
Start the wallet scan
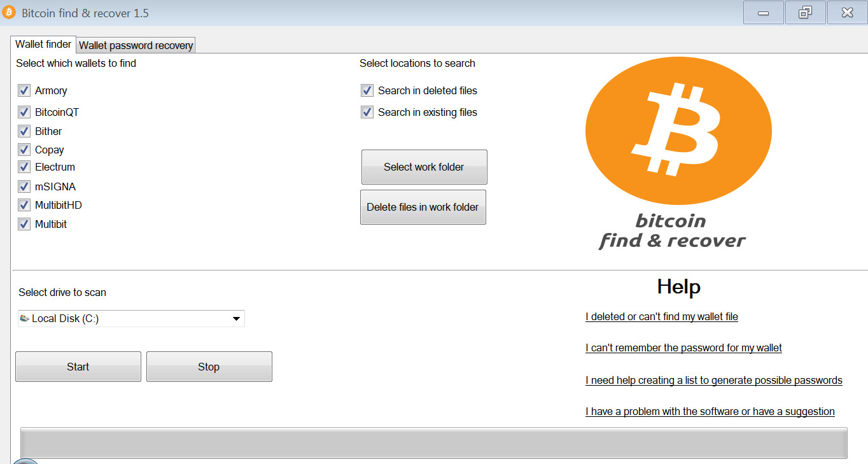click(78, 367)
